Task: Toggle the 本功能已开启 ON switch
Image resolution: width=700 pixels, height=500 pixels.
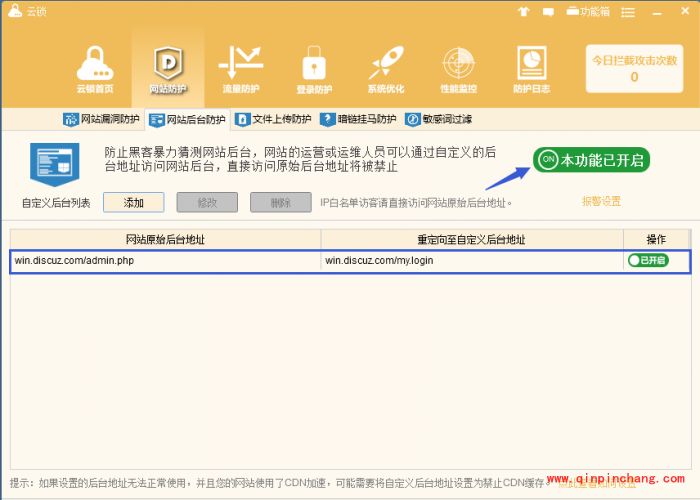Action: (591, 160)
